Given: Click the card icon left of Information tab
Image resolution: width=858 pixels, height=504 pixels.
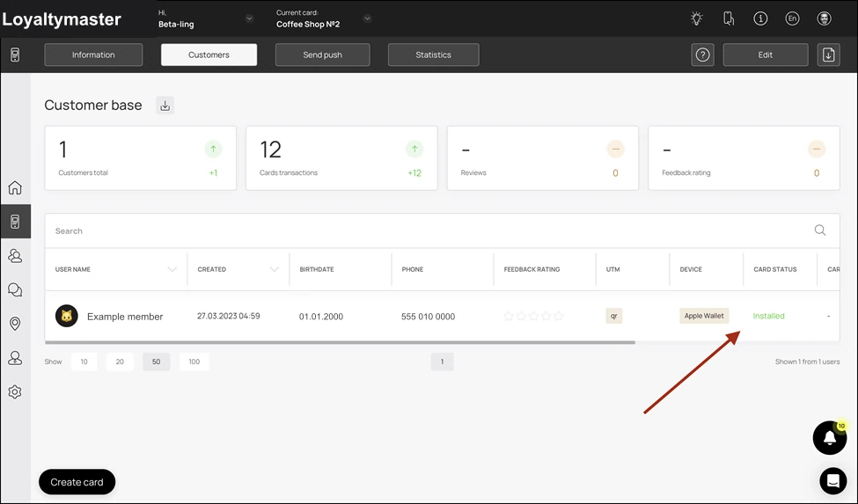Looking at the screenshot, I should click(x=15, y=55).
